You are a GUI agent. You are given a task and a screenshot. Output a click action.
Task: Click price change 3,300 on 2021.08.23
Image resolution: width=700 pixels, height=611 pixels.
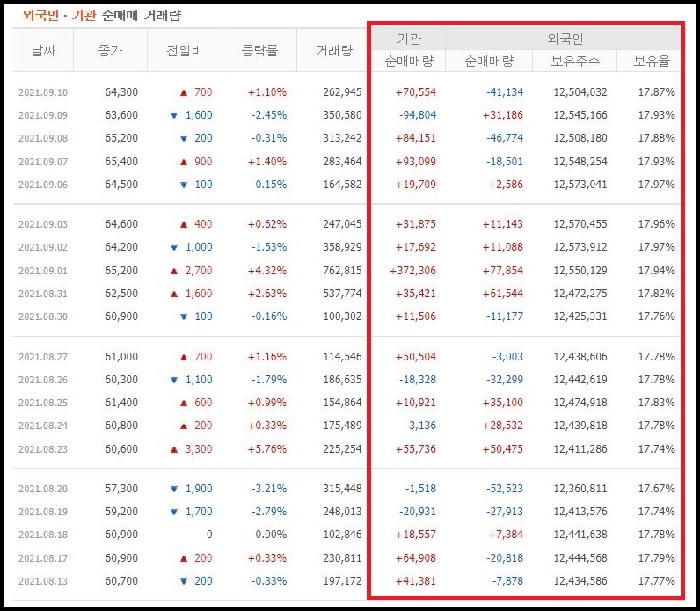(x=199, y=449)
